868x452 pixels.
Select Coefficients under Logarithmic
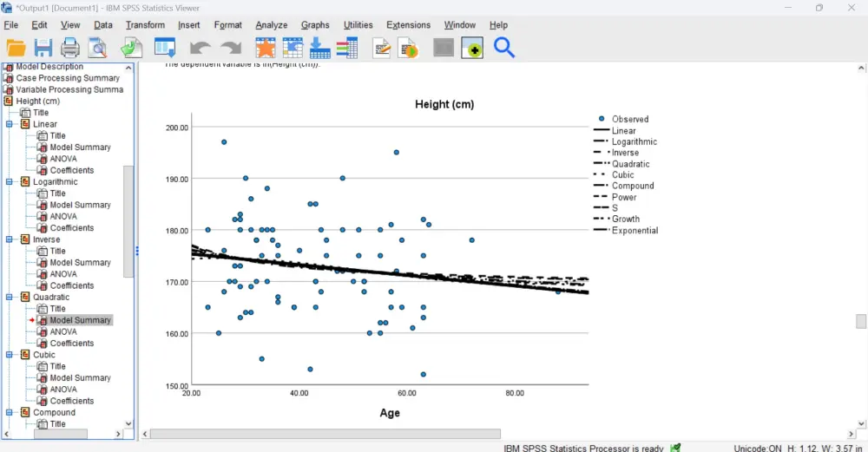point(71,228)
